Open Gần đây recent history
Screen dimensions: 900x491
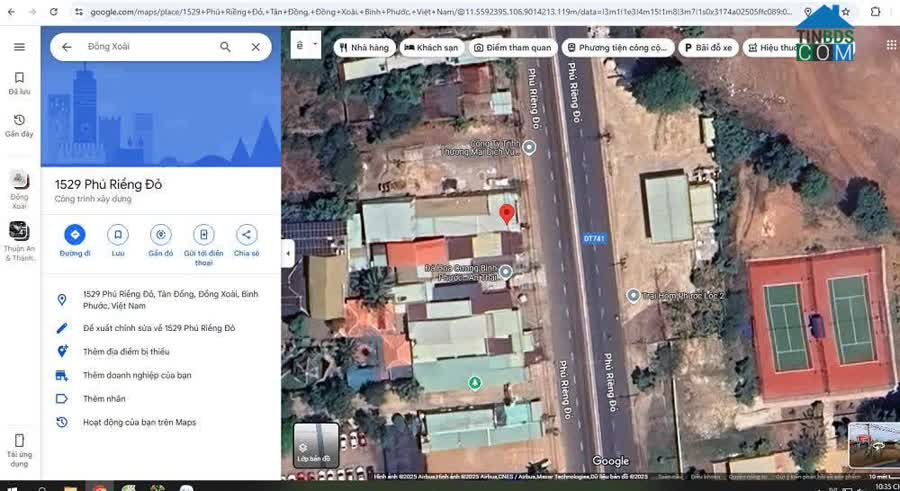[x=19, y=125]
